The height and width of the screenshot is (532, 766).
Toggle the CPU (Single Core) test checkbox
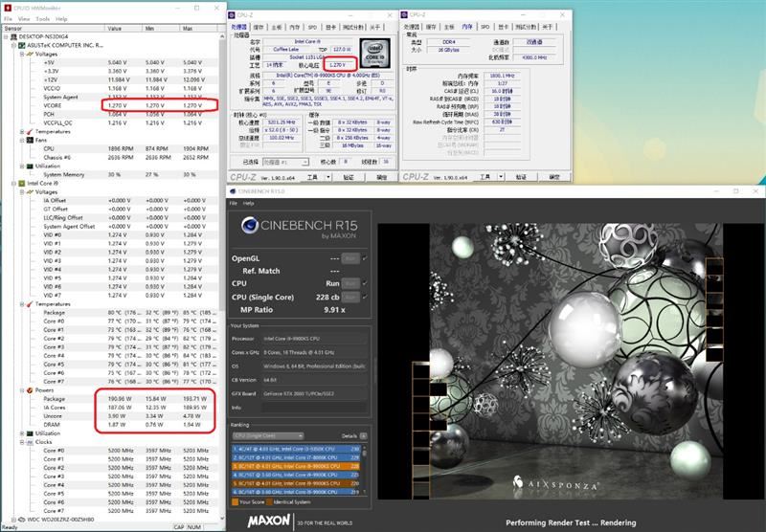click(365, 297)
